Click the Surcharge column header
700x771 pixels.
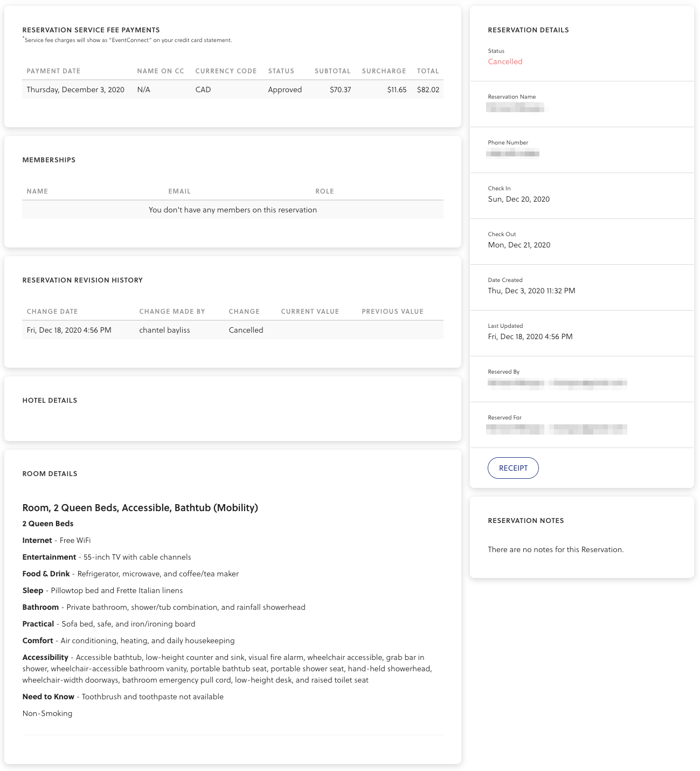384,71
